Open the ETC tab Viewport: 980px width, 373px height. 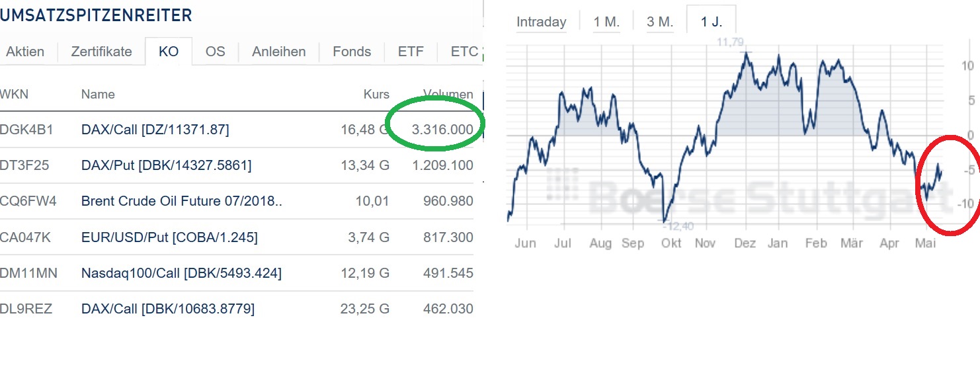(464, 52)
